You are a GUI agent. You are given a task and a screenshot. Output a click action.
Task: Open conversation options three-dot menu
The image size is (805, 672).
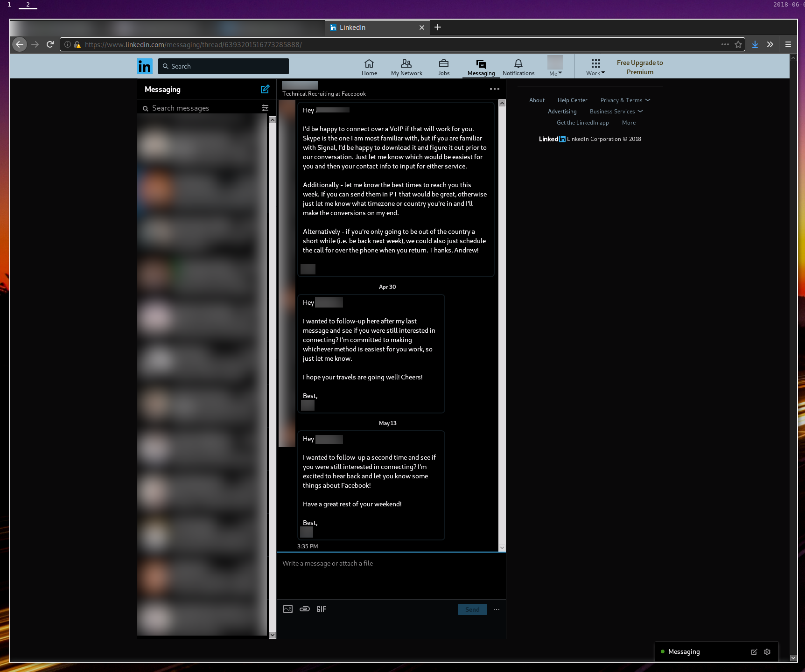(495, 89)
